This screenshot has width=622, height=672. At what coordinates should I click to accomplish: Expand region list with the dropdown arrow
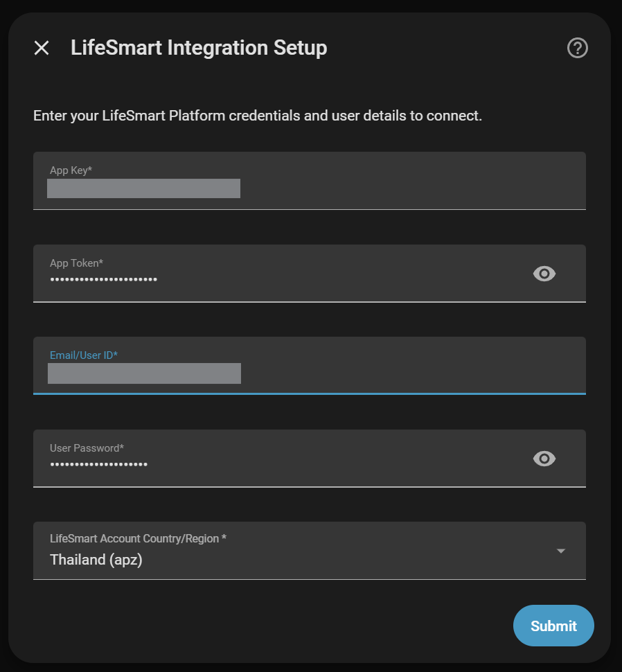click(x=561, y=551)
